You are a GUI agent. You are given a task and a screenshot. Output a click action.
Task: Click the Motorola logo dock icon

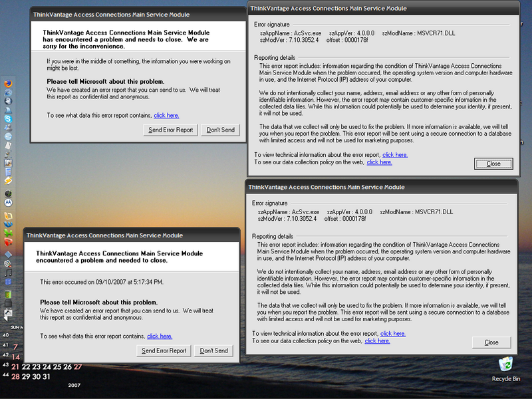coord(8,202)
